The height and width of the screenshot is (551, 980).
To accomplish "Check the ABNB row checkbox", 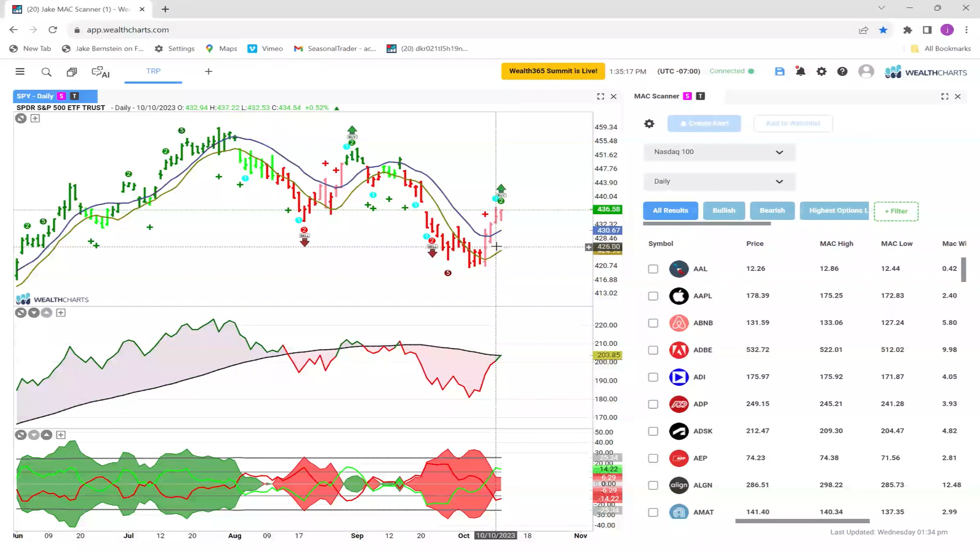I will tap(653, 323).
